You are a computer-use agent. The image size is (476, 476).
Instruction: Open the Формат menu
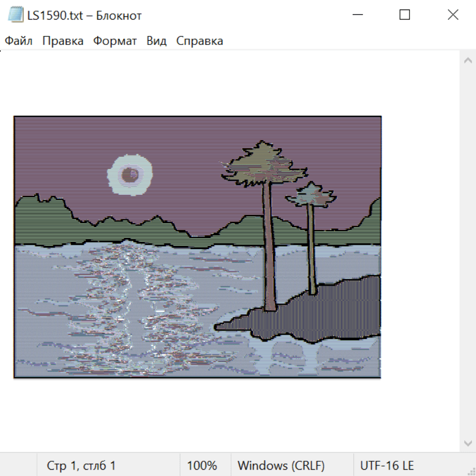(x=115, y=41)
